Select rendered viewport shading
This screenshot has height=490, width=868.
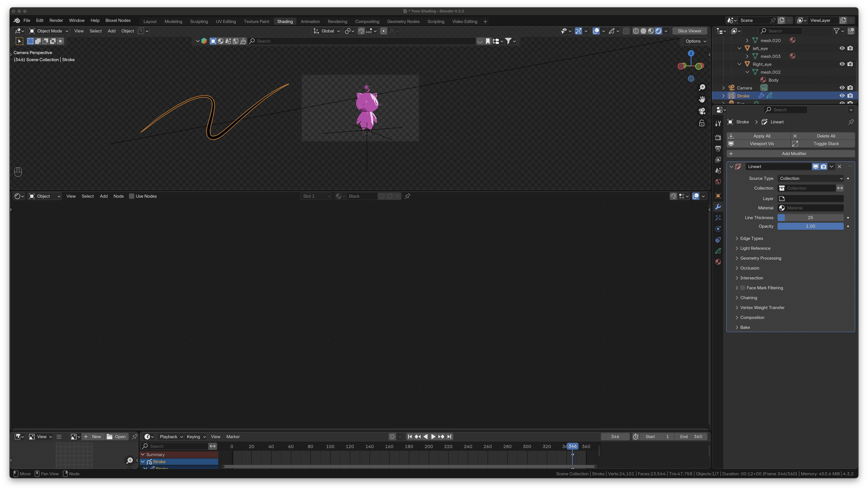click(658, 31)
